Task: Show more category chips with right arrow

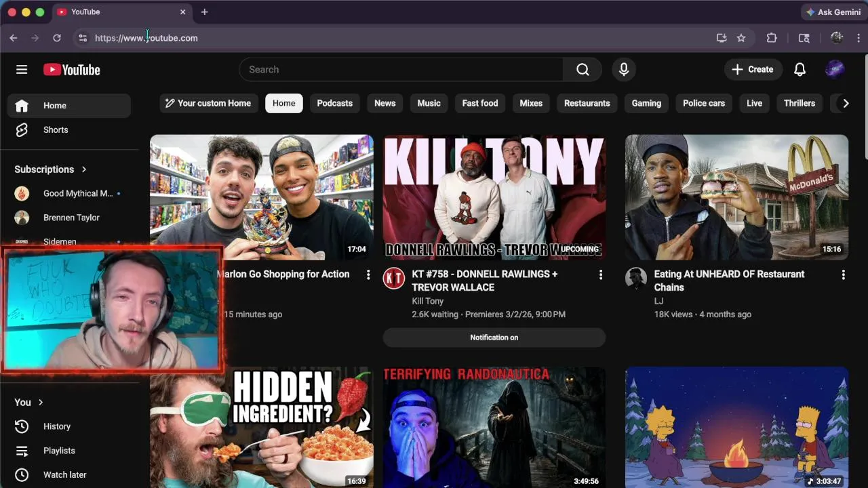Action: pos(845,103)
